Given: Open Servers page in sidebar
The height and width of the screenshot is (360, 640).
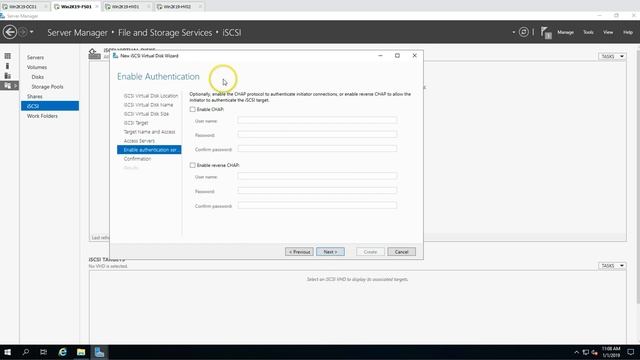Looking at the screenshot, I should pos(36,58).
